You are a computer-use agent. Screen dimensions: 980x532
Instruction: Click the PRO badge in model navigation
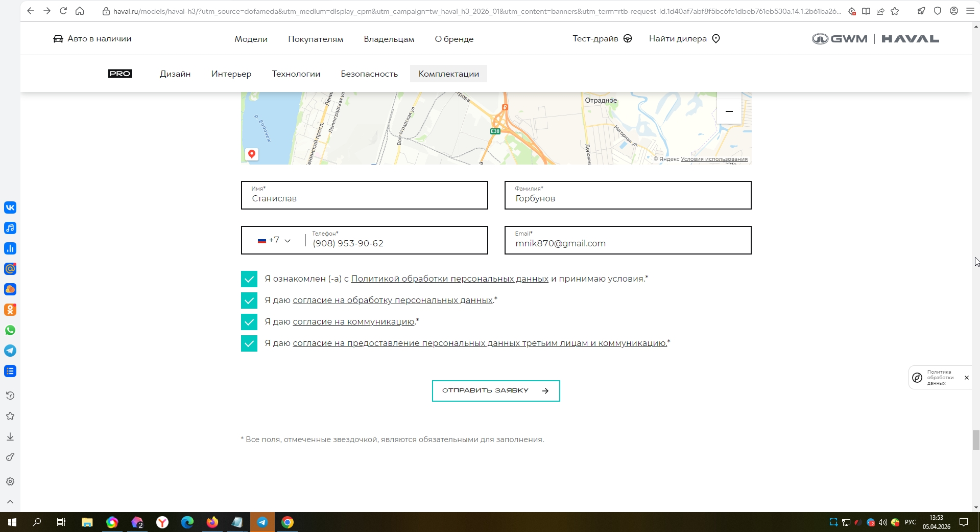point(120,74)
